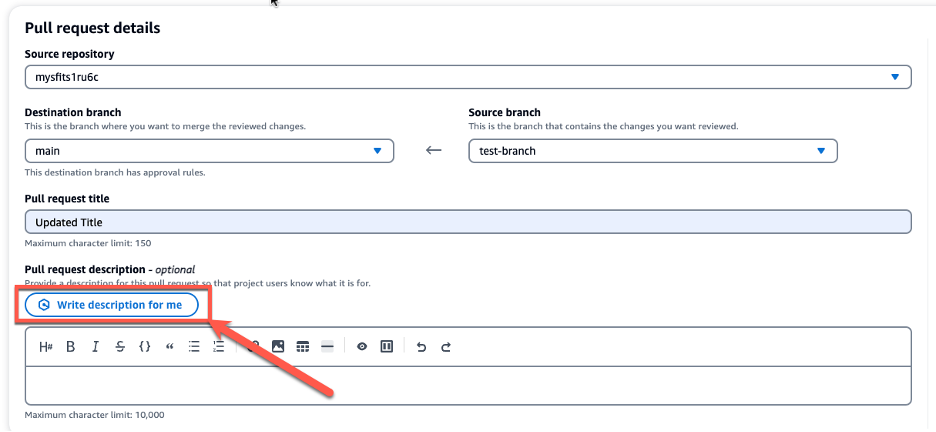Toggle bold formatting in description editor

70,347
